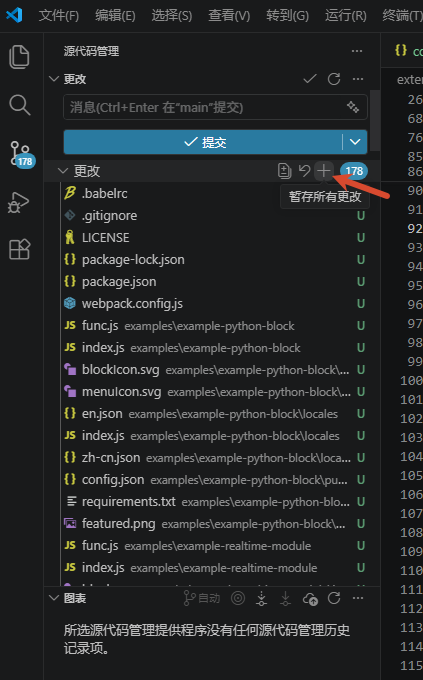Click the 提交 commit button
This screenshot has height=680, width=423.
pyautogui.click(x=203, y=142)
